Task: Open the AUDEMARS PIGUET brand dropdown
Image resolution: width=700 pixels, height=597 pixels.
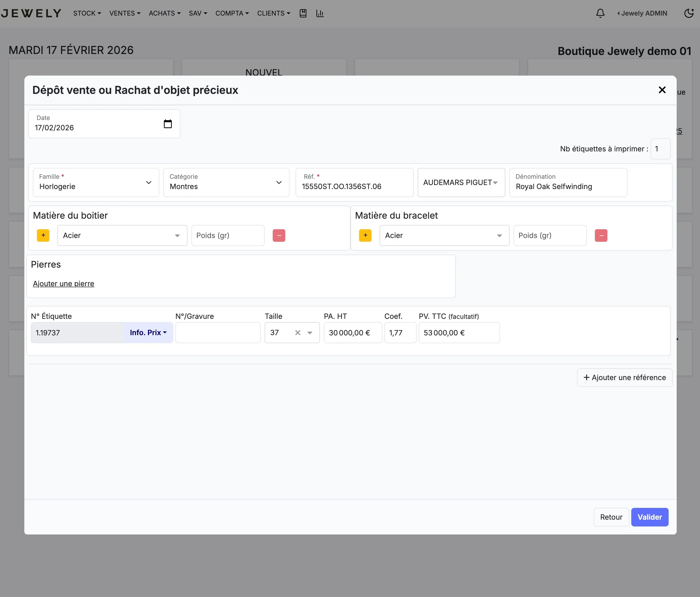Action: [461, 183]
